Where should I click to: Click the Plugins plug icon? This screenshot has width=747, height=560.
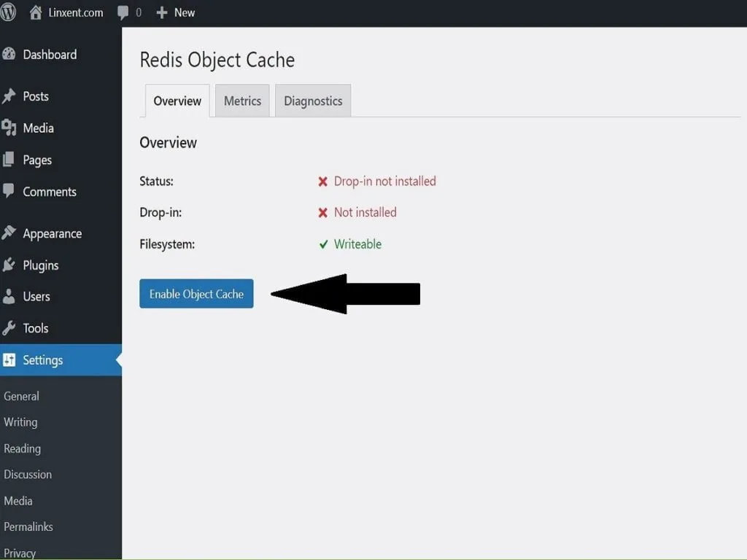click(9, 265)
